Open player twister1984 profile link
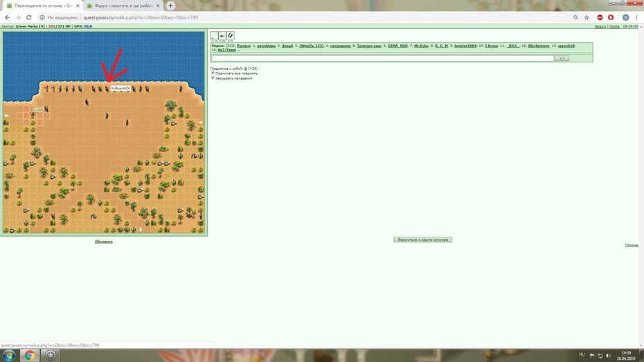This screenshot has height=362, width=644. 465,46
